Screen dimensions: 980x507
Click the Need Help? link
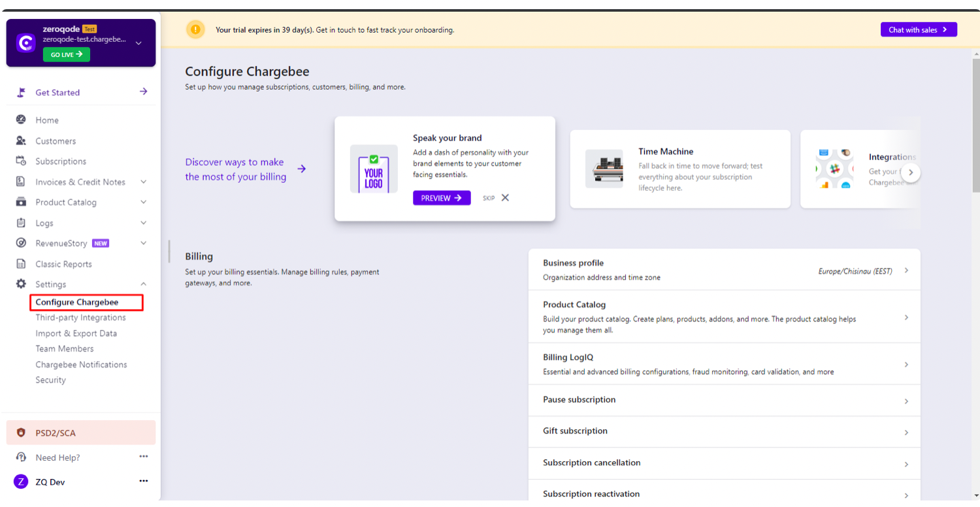click(x=57, y=457)
